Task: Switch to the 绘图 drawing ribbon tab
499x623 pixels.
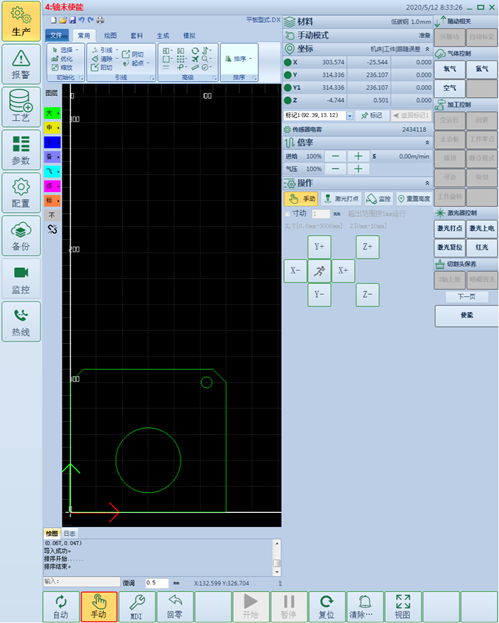Action: coord(110,35)
